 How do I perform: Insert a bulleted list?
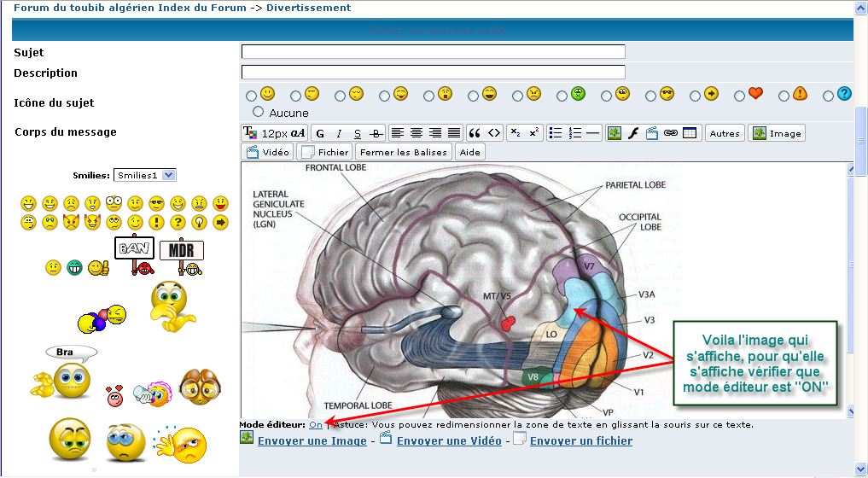556,133
